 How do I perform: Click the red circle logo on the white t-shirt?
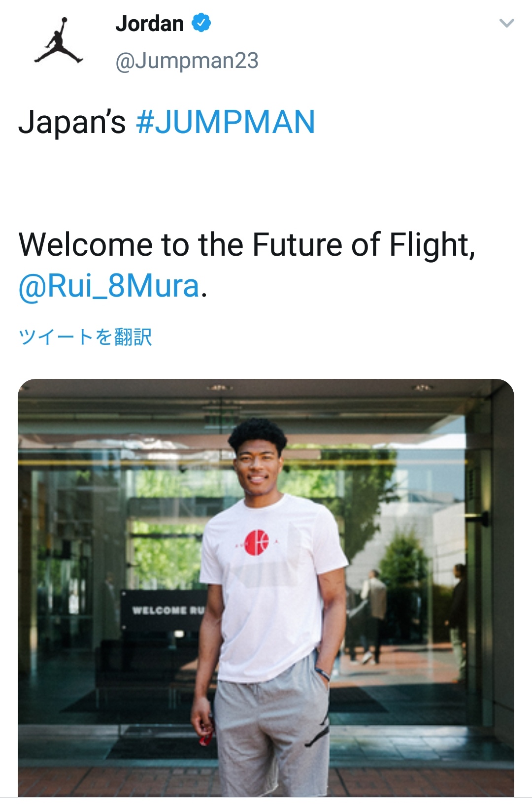tap(257, 542)
